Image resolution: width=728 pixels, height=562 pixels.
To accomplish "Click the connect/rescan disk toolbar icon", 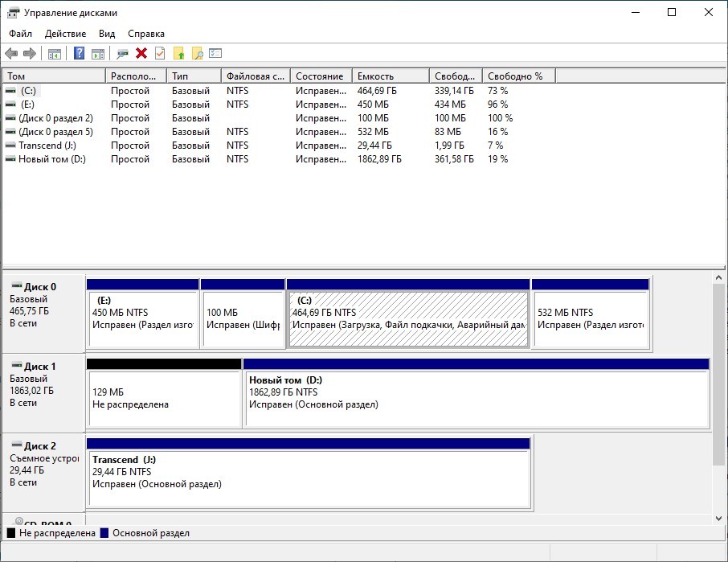I will tap(123, 53).
